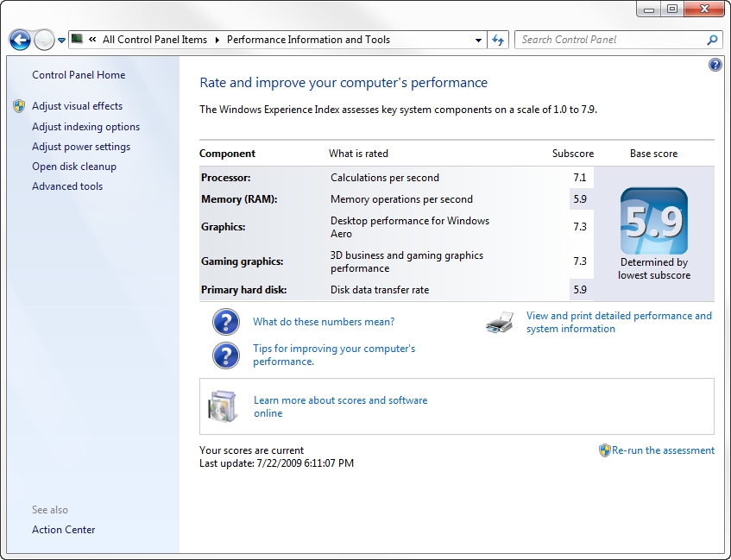Click question icon beside What do these numbers mean
Viewport: 731px width, 560px height.
(x=226, y=322)
